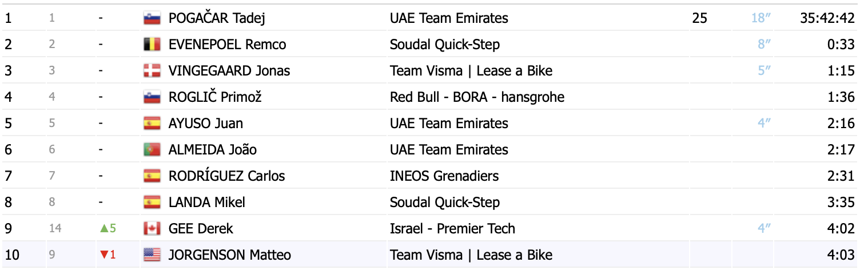Image resolution: width=868 pixels, height=270 pixels.
Task: Click Portugal flag icon beside ALMEIDA João
Action: [x=152, y=150]
